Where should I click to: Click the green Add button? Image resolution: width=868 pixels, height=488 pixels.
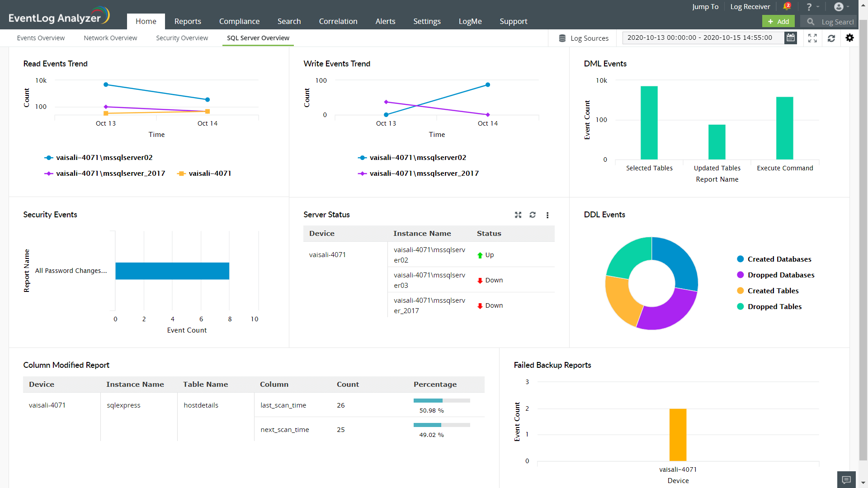click(x=778, y=21)
